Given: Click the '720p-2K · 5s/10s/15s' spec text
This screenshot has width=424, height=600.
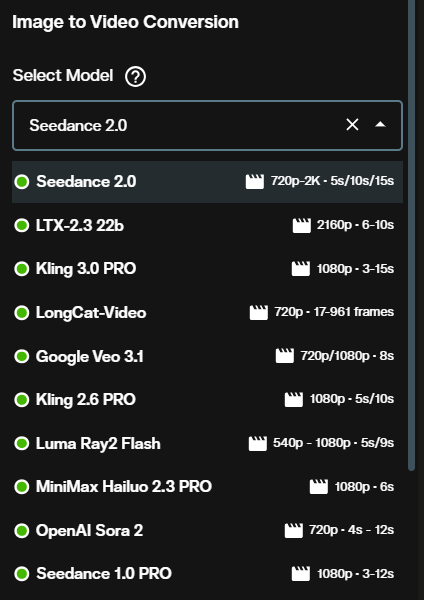Looking at the screenshot, I should [x=332, y=181].
